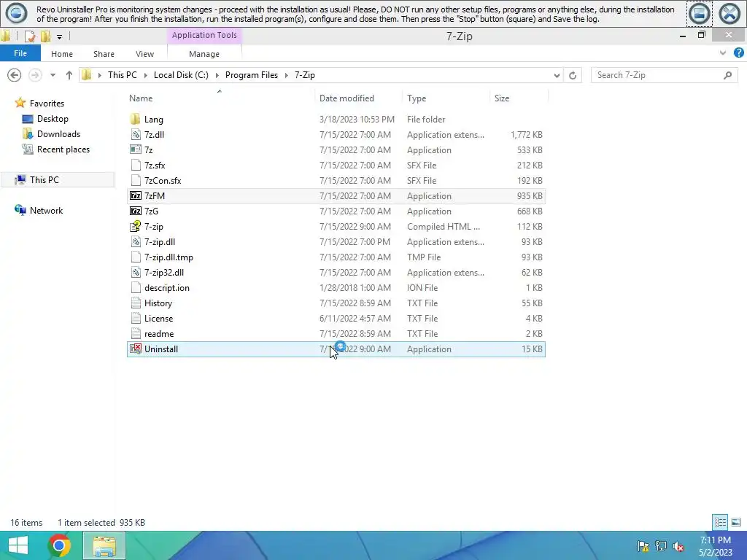747x560 pixels.
Task: Select Network in navigation pane
Action: (46, 211)
